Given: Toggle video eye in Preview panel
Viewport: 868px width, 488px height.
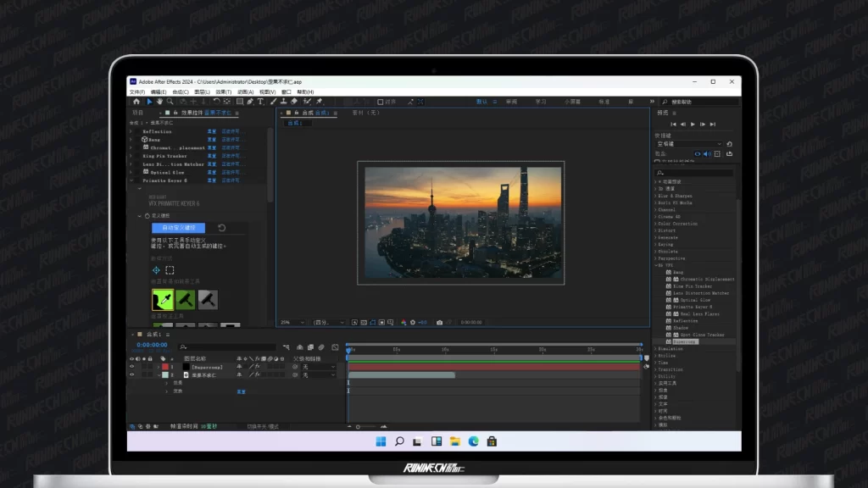Looking at the screenshot, I should (698, 153).
